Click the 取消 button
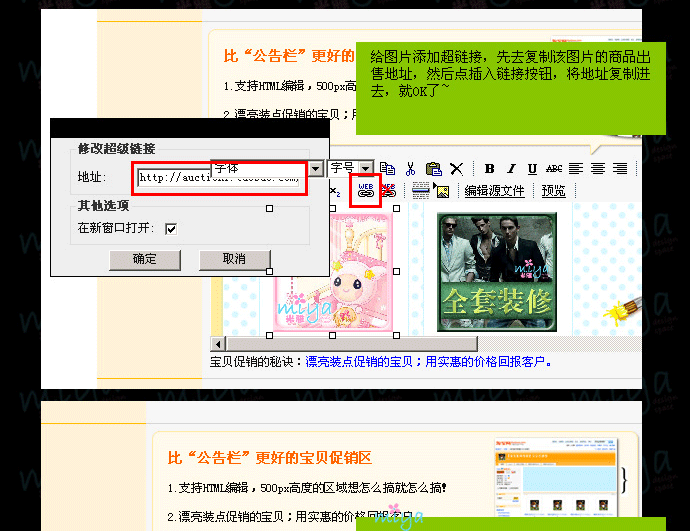 [234, 259]
